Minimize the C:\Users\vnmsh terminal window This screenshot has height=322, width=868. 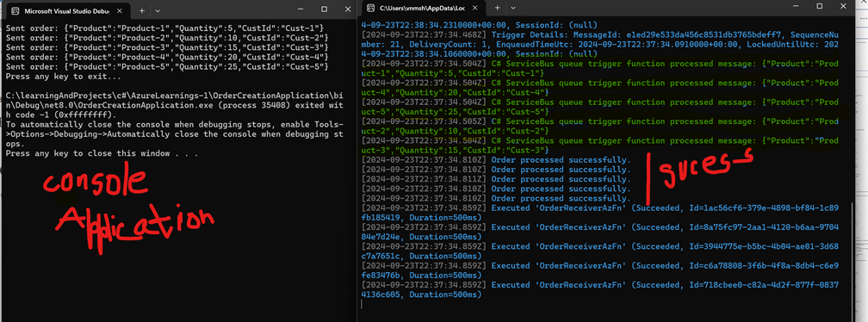797,6
